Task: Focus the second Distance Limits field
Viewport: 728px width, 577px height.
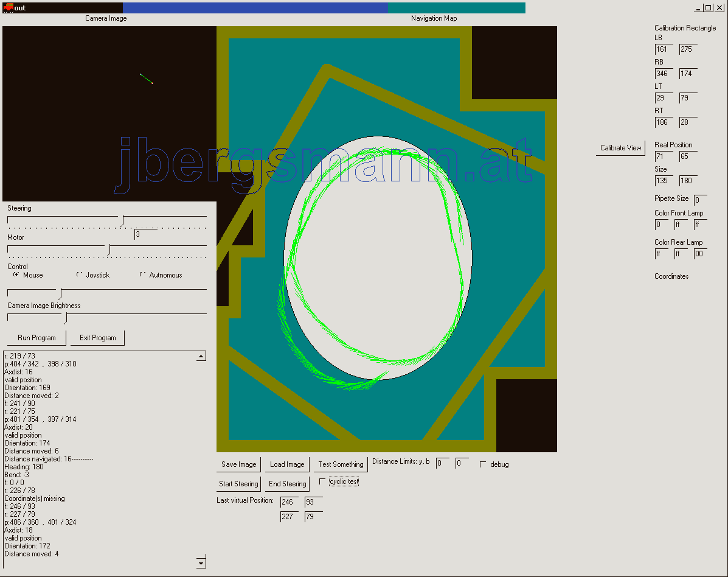Action: coord(462,463)
